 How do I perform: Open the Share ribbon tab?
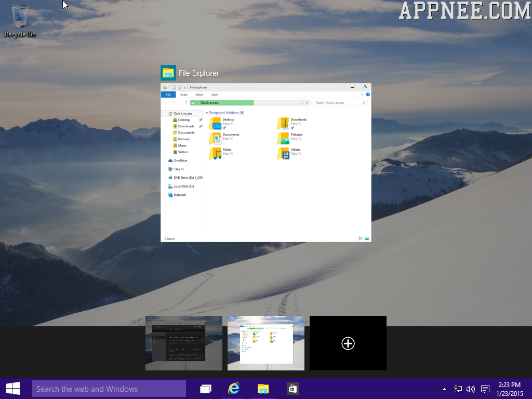click(199, 95)
